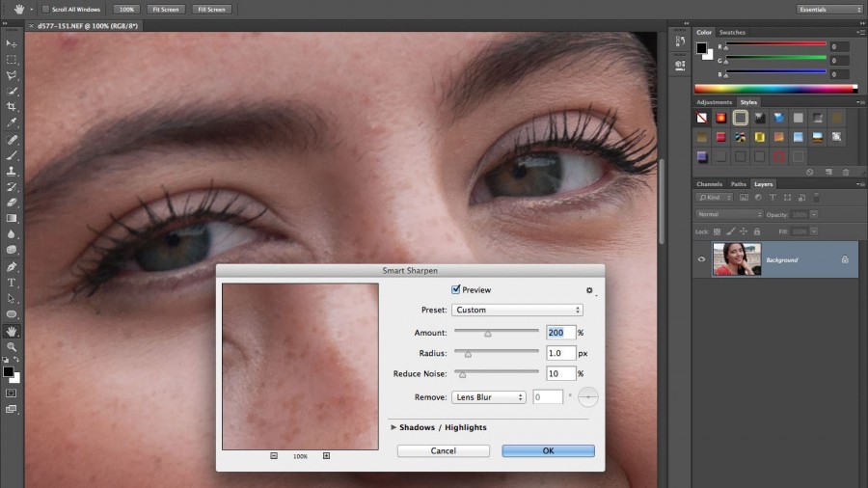This screenshot has width=868, height=488.
Task: Switch to the Paths tab
Action: (x=738, y=184)
